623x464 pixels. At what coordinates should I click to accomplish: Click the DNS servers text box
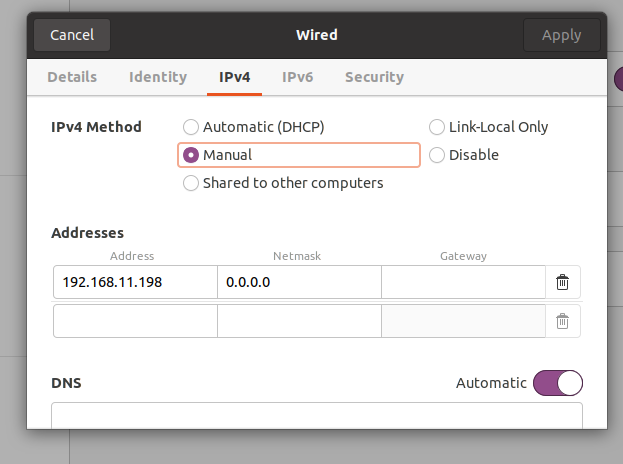(x=317, y=416)
